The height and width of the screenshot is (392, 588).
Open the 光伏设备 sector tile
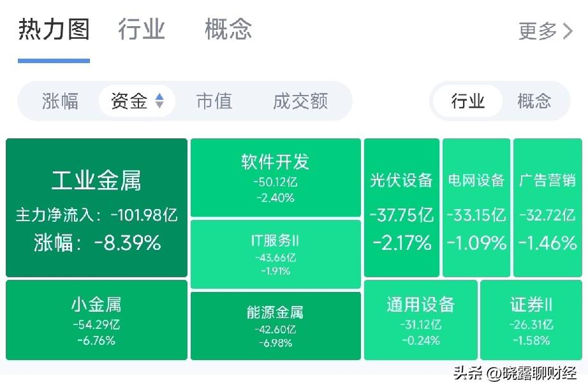[401, 207]
